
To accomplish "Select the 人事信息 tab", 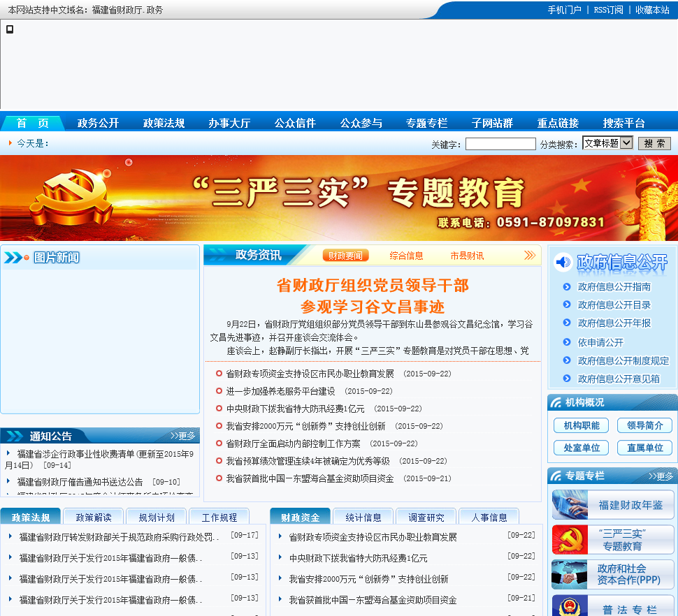I will pyautogui.click(x=489, y=517).
